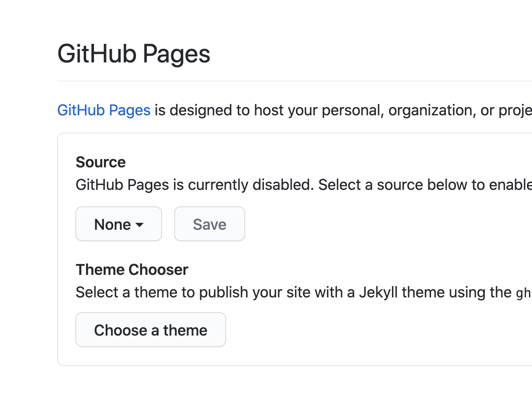Image resolution: width=532 pixels, height=411 pixels.
Task: Click the intro sentence about hosting sites
Action: click(x=260, y=110)
